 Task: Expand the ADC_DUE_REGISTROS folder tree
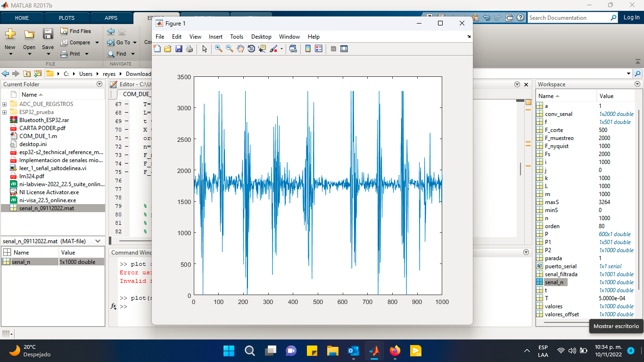pos(4,104)
